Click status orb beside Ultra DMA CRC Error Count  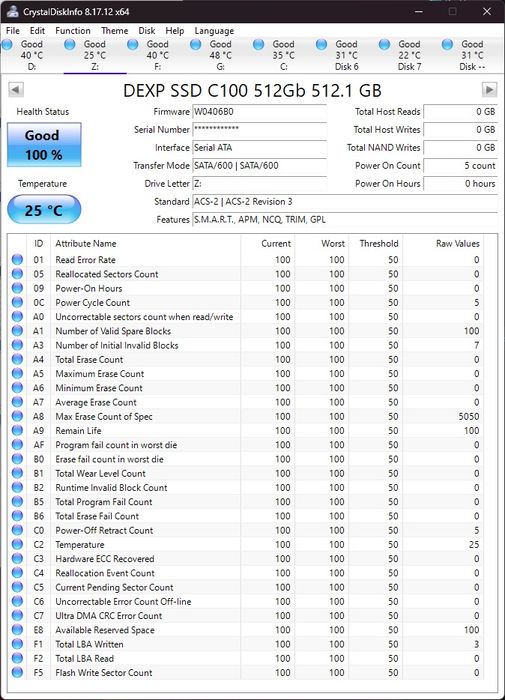coord(17,616)
